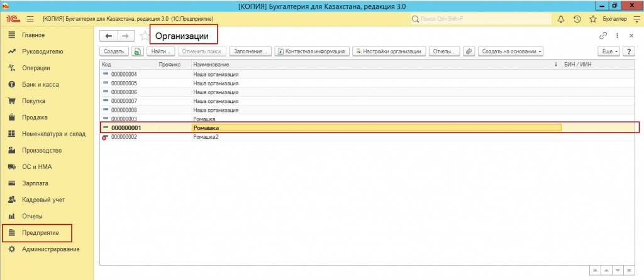Sort by Префикс column header

[174, 65]
